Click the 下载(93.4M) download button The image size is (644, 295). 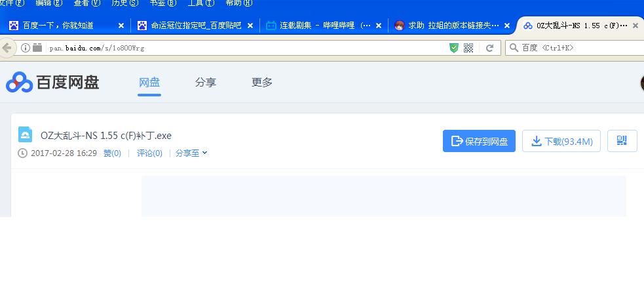click(x=561, y=141)
